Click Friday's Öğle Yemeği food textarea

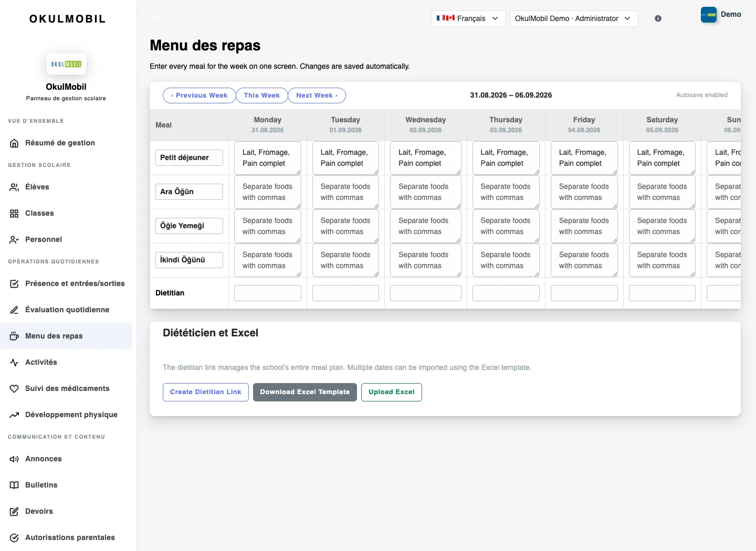[584, 226]
